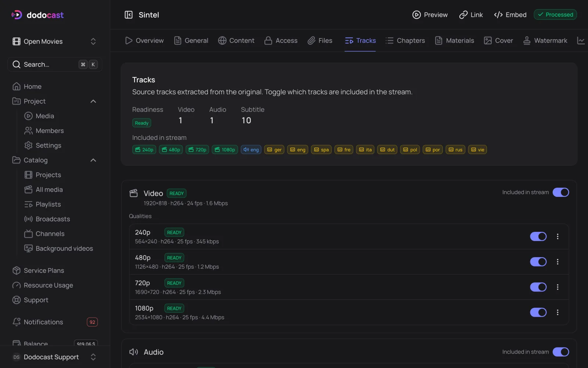Click the Processed status badge
The width and height of the screenshot is (588, 368).
(x=555, y=15)
